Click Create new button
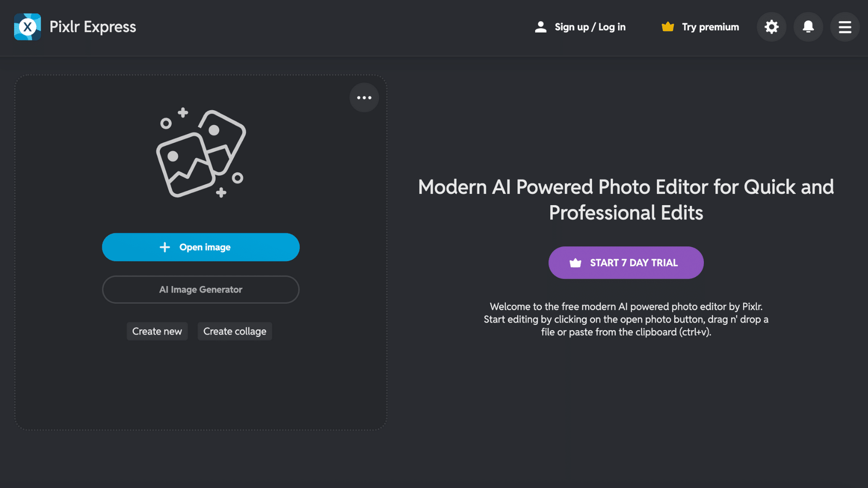This screenshot has width=868, height=488. click(x=157, y=331)
